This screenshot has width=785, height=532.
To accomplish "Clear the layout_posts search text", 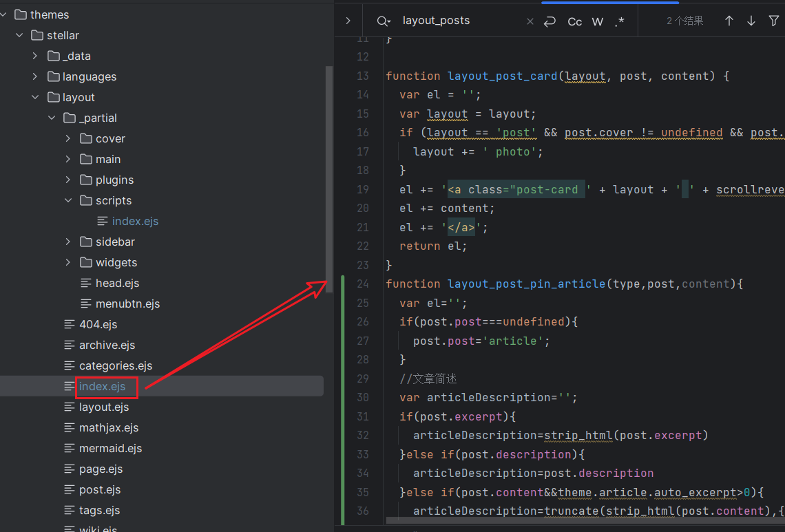I will click(x=530, y=21).
